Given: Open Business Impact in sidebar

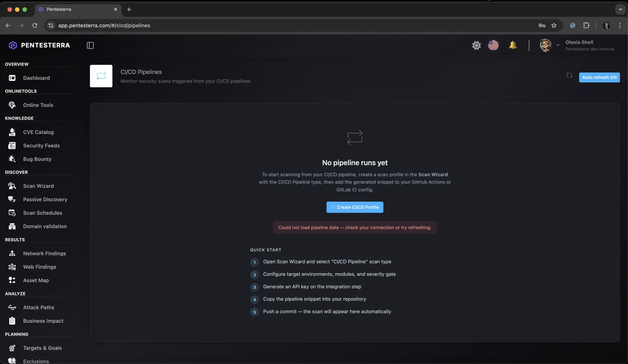Looking at the screenshot, I should (43, 321).
